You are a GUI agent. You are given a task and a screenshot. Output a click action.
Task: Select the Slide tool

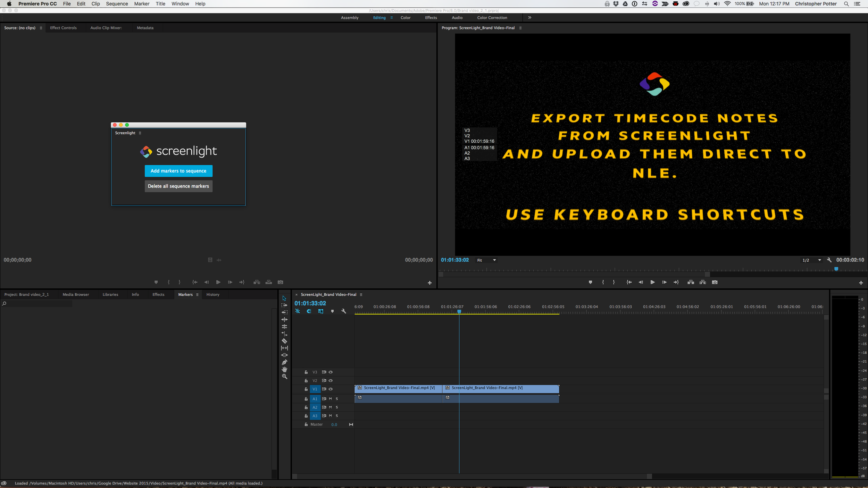pos(284,355)
